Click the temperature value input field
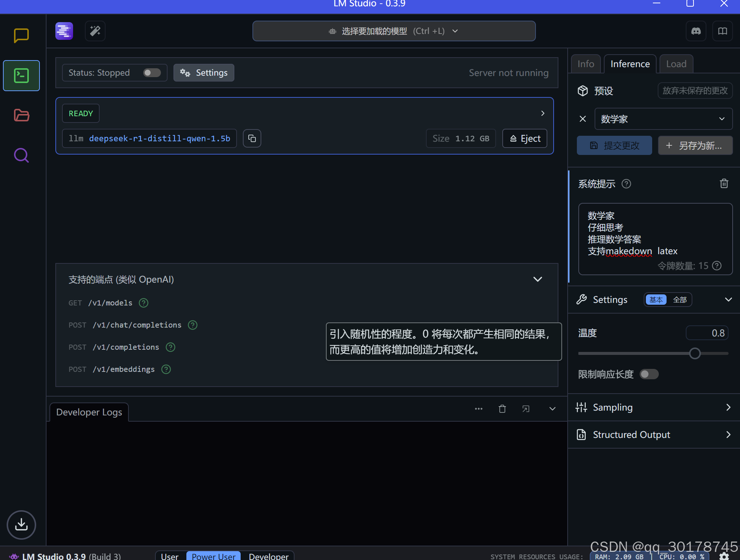 [x=707, y=333]
